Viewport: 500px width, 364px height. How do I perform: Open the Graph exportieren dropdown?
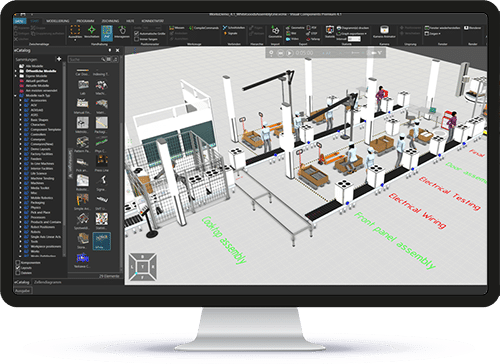pos(366,34)
